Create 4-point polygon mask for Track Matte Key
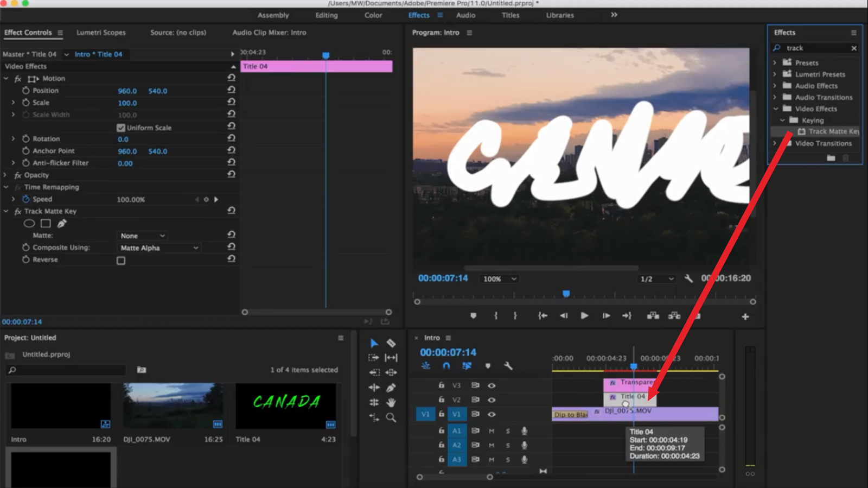The height and width of the screenshot is (488, 868). pos(46,223)
